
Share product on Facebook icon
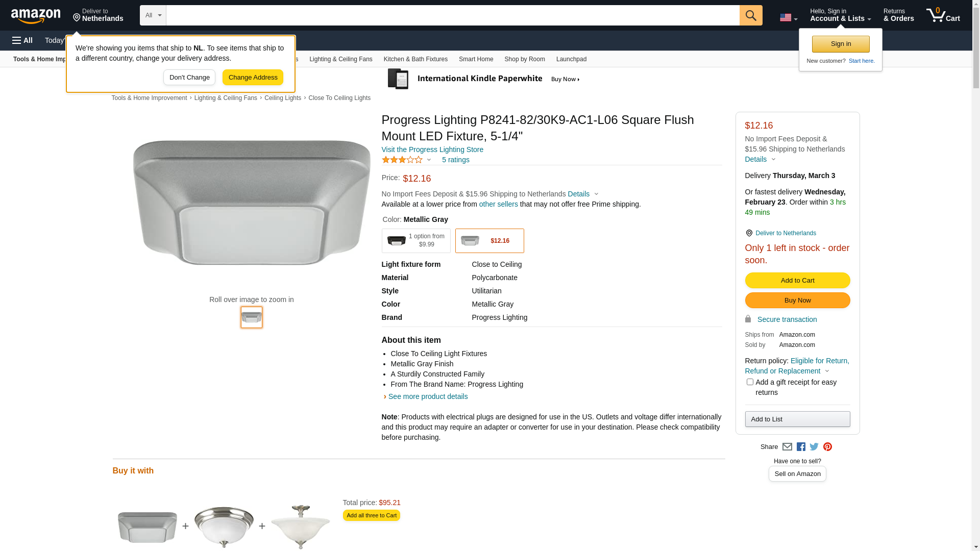(801, 447)
